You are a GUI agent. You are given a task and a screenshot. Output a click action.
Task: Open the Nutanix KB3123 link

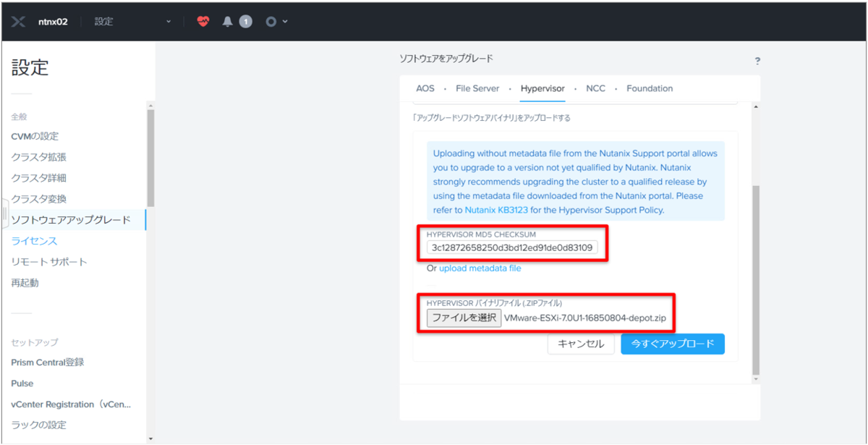497,210
